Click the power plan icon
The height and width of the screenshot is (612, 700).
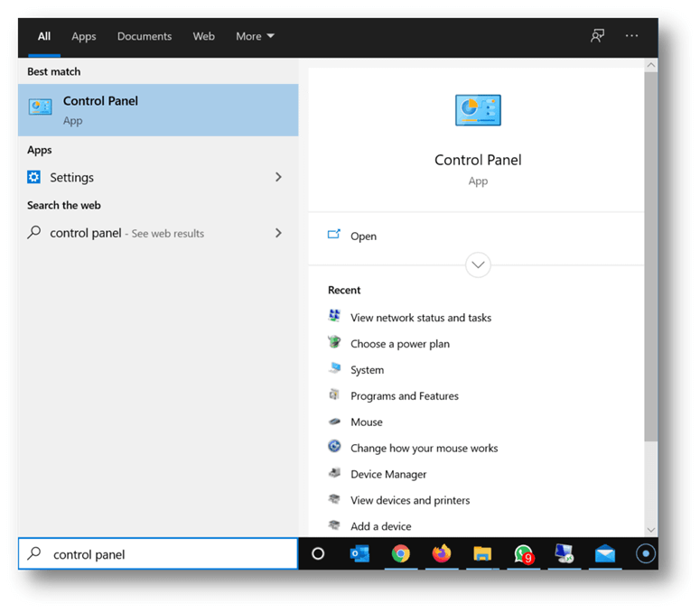[334, 342]
